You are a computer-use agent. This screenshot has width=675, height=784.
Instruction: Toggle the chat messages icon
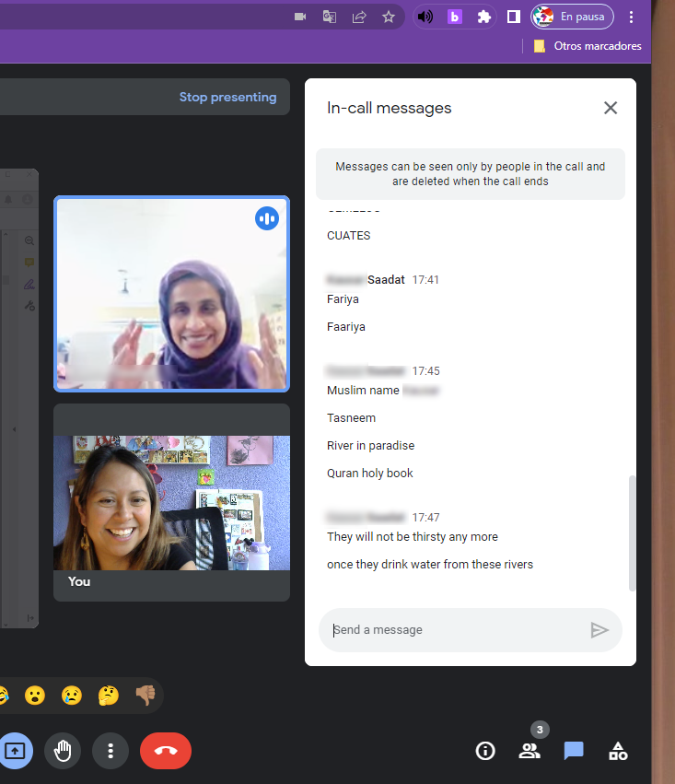click(574, 751)
